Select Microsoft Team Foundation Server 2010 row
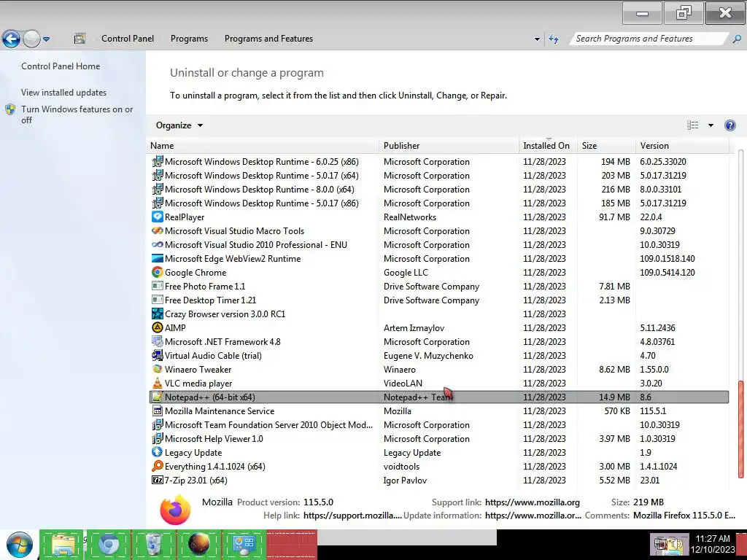Screen dimensions: 747x560 pyautogui.click(x=438, y=425)
